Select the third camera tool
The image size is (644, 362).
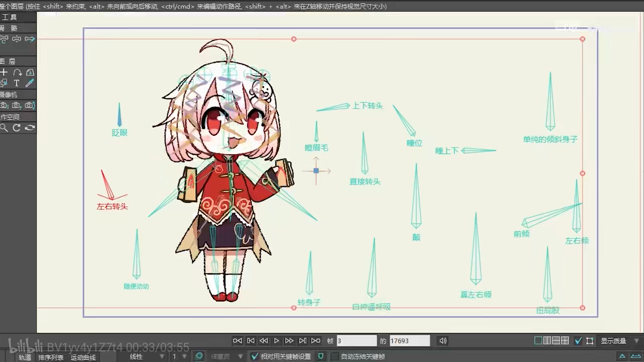coord(30,106)
